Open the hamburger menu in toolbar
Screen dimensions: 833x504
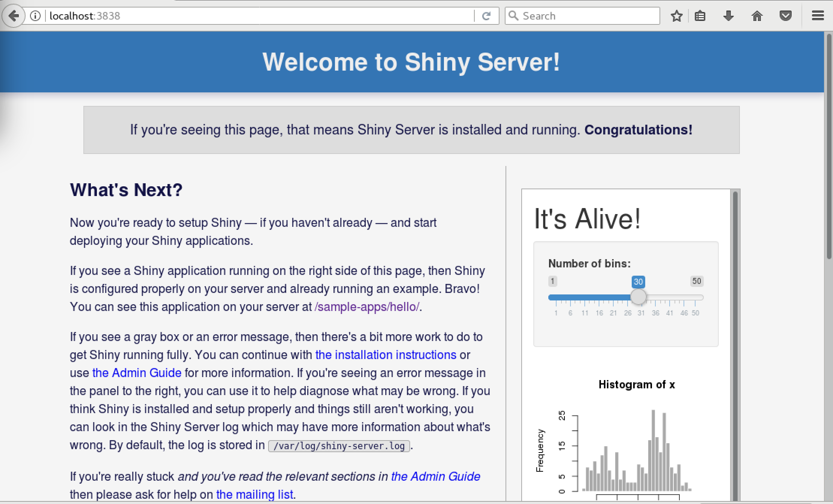pyautogui.click(x=818, y=16)
